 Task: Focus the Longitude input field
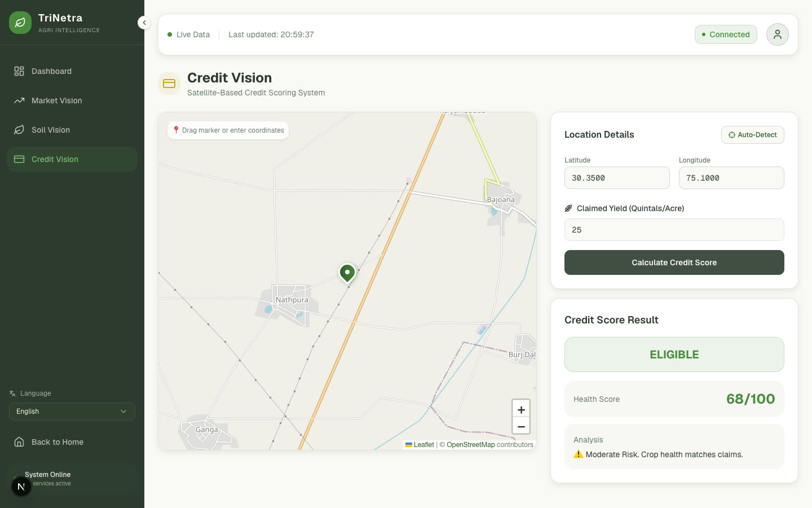[x=731, y=178]
